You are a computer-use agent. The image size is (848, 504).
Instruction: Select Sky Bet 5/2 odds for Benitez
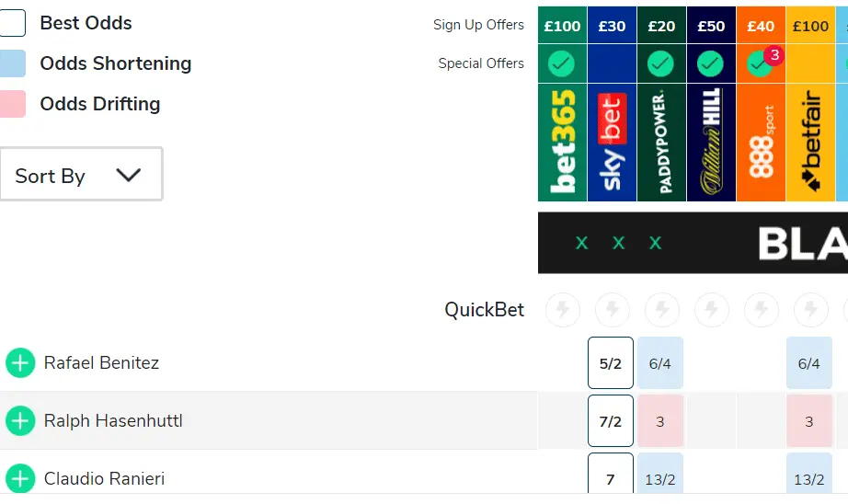611,363
